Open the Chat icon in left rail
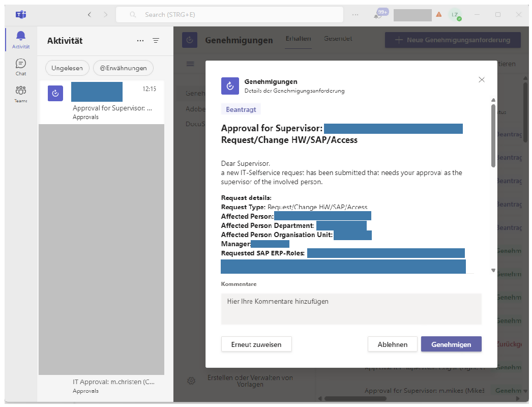Image resolution: width=532 pixels, height=407 pixels. [x=21, y=67]
